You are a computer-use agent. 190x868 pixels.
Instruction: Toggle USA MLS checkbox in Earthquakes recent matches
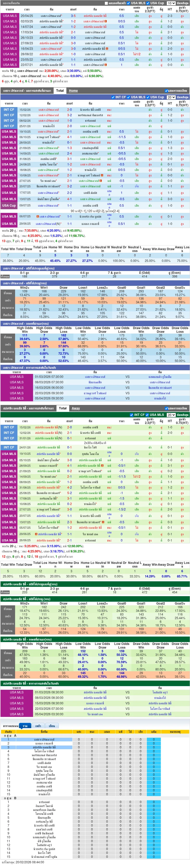(128, 97)
